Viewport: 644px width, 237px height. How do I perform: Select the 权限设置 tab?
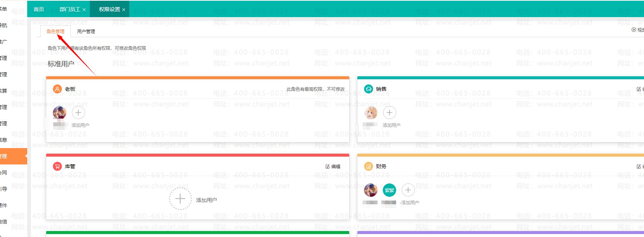[110, 9]
